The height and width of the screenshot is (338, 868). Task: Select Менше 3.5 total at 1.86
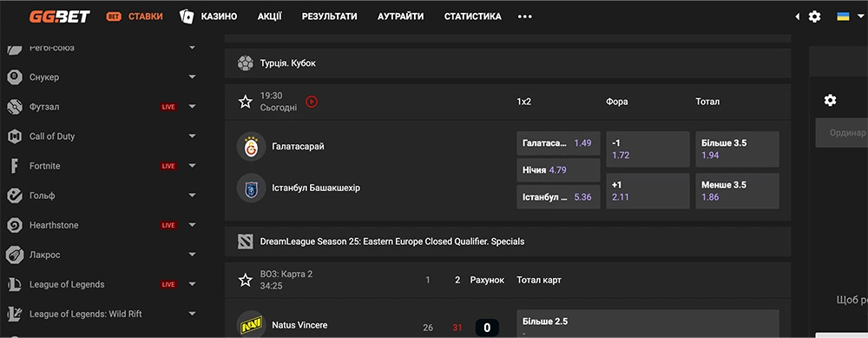[x=737, y=191]
